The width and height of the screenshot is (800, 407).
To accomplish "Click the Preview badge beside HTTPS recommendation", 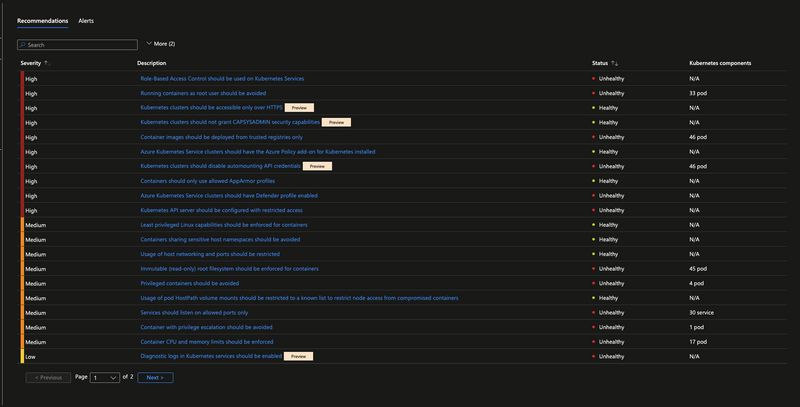I will pos(301,107).
